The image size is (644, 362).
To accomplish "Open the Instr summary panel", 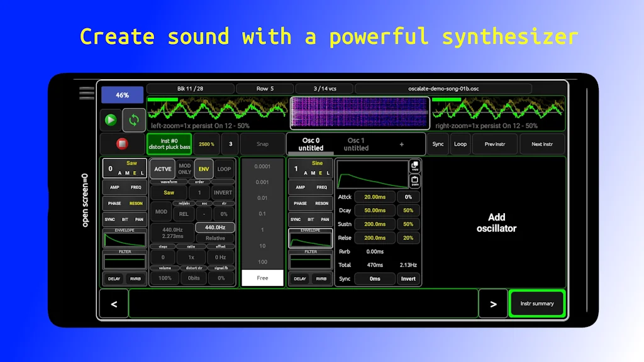I will (x=538, y=302).
